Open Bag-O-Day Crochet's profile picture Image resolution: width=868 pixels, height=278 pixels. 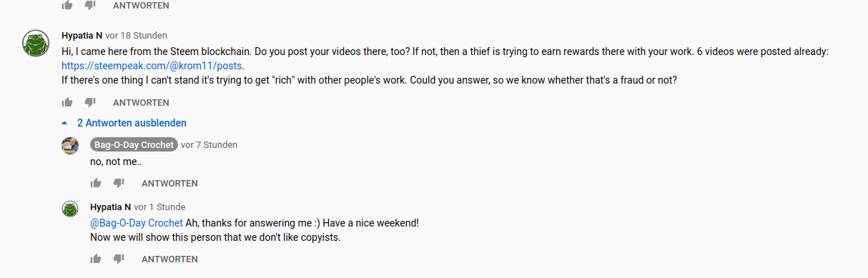(69, 145)
